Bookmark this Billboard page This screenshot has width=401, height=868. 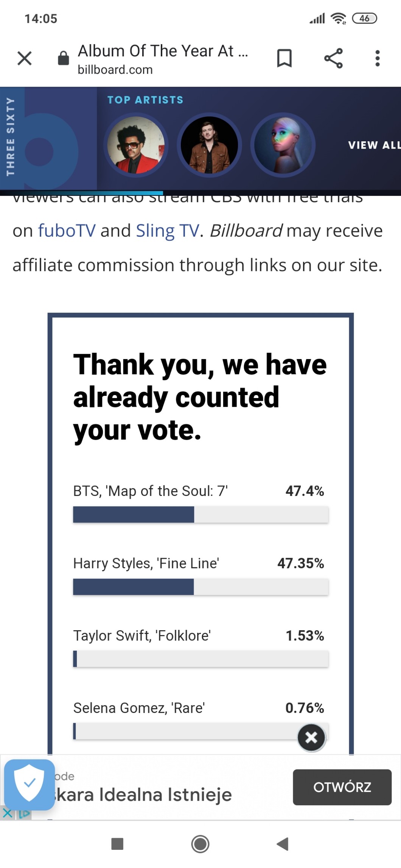[x=284, y=59]
